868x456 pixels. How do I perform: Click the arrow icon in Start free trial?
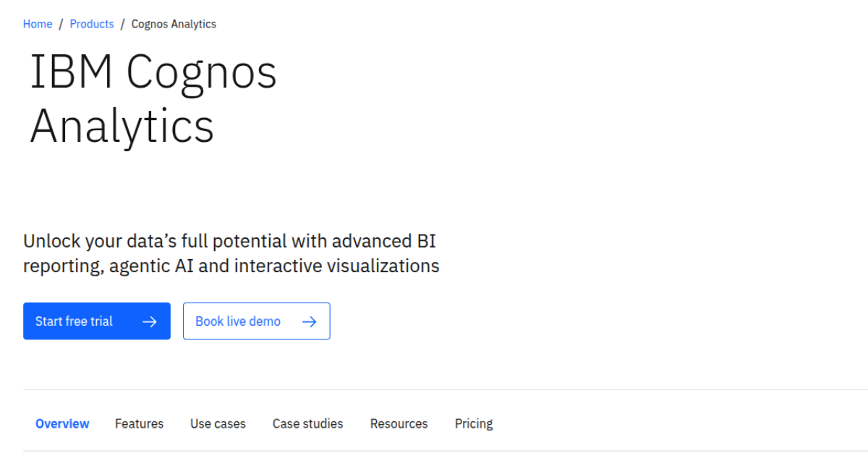tap(150, 321)
